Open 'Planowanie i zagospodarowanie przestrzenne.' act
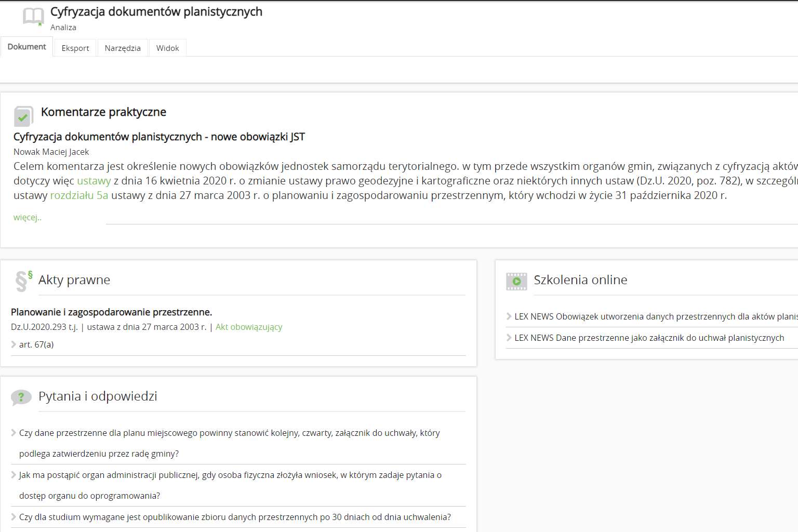 [111, 312]
